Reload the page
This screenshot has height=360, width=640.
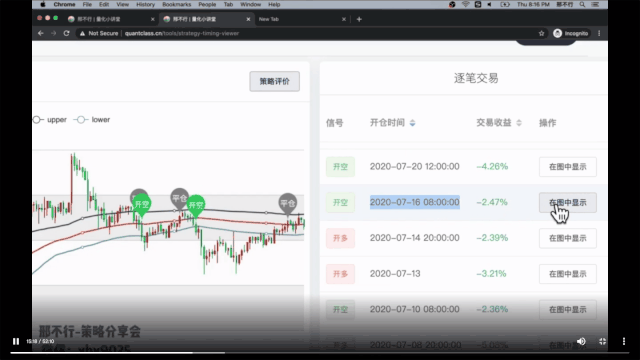pyautogui.click(x=67, y=33)
